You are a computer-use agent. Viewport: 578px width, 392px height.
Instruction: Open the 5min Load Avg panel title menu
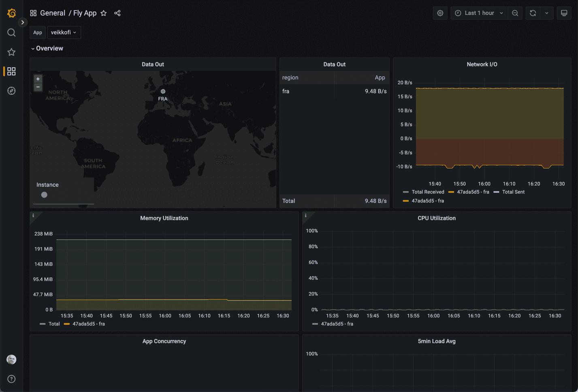point(437,341)
